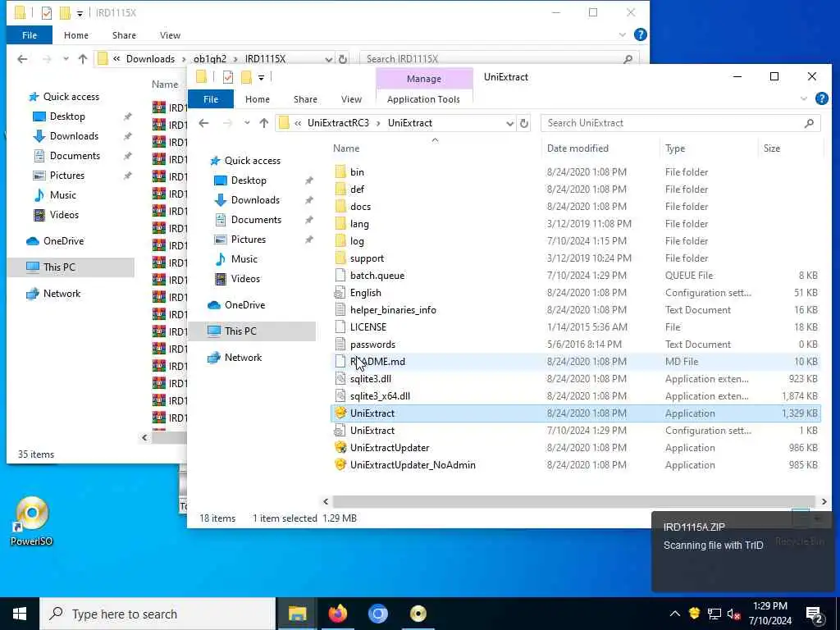Open recent locations dropdown in IRD1115X window
Screen dimensions: 840x630
66,59
